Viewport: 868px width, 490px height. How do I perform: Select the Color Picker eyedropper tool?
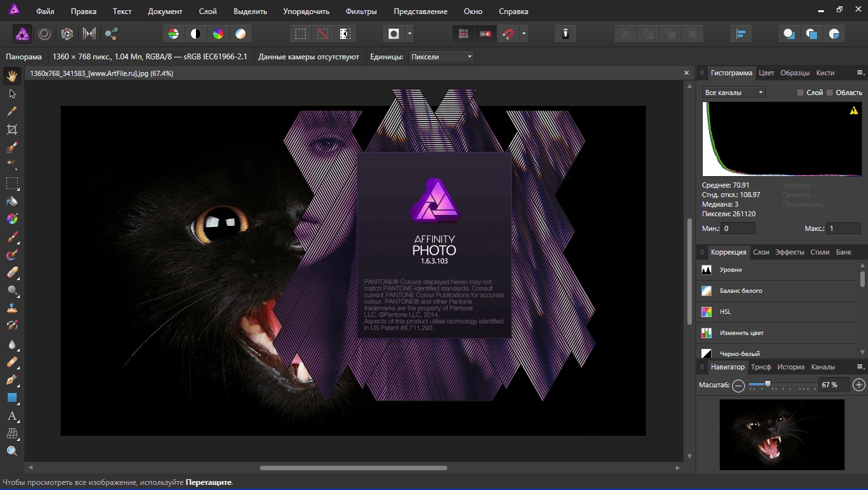(x=12, y=112)
